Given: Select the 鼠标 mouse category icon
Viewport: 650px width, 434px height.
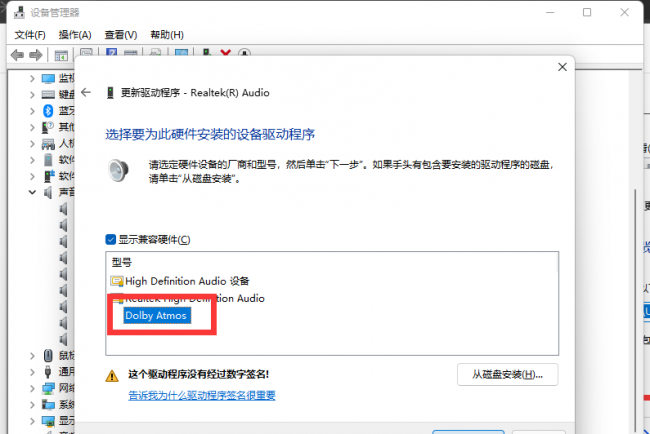Looking at the screenshot, I should point(48,355).
